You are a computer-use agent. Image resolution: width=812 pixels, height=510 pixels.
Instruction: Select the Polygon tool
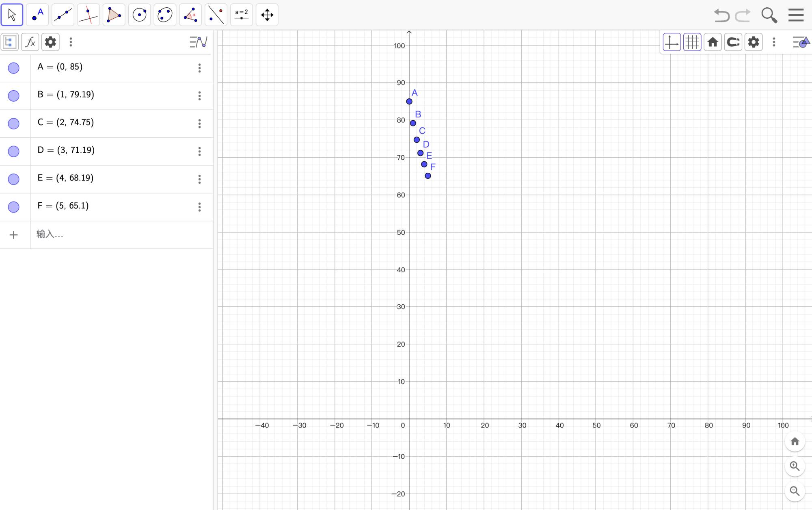(x=114, y=15)
